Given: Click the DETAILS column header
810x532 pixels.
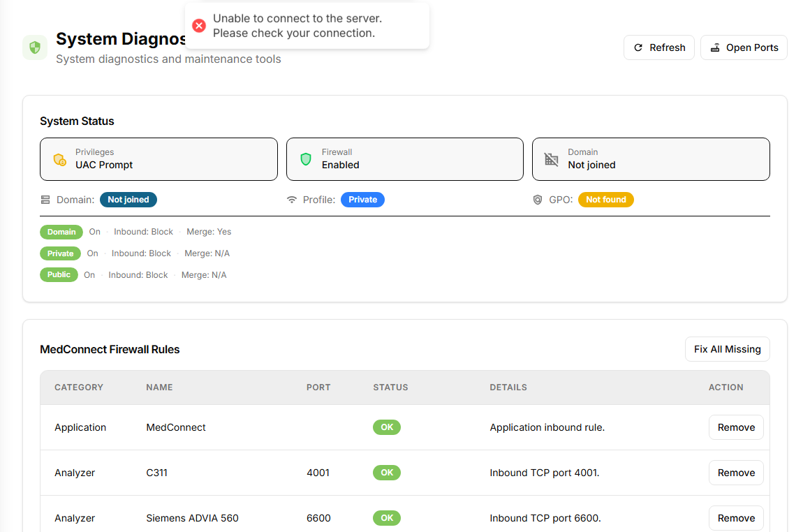Looking at the screenshot, I should point(508,387).
